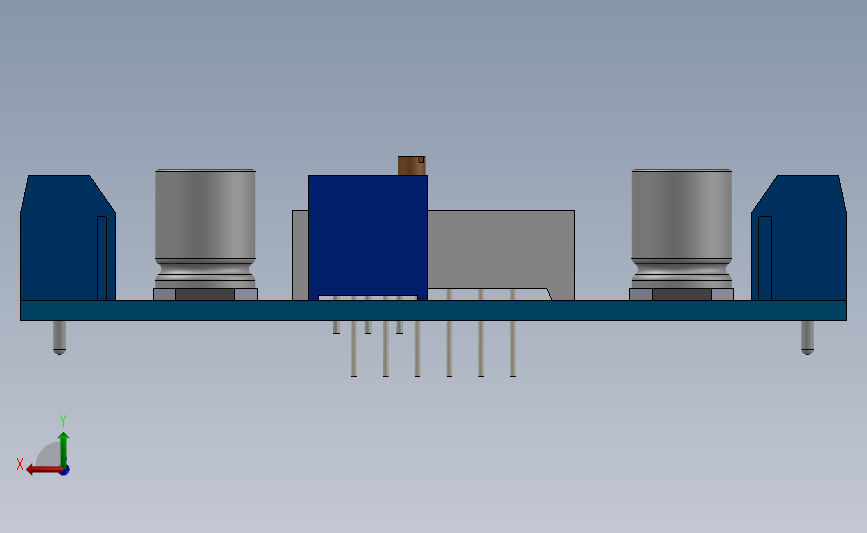Click the green Y label on the triad
This screenshot has height=533, width=867.
(x=62, y=421)
